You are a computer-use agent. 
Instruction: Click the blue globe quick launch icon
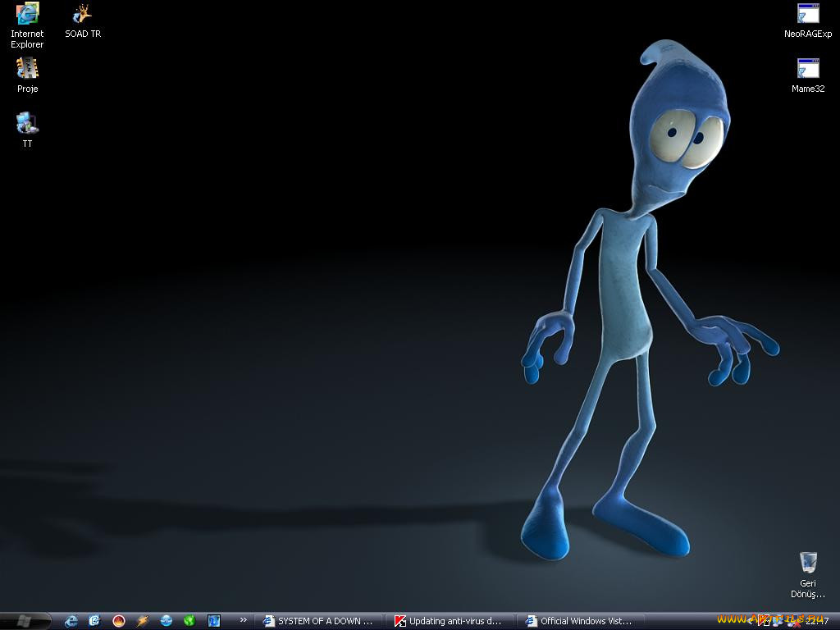[x=166, y=621]
